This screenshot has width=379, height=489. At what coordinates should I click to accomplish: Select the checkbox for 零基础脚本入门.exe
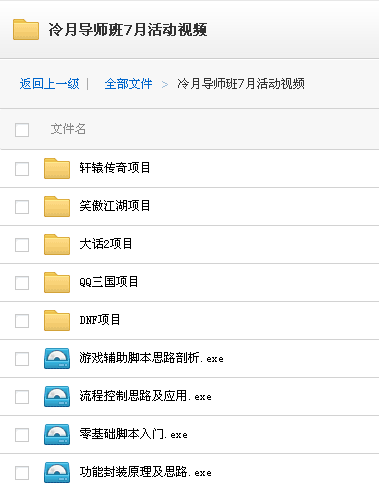coord(22,435)
